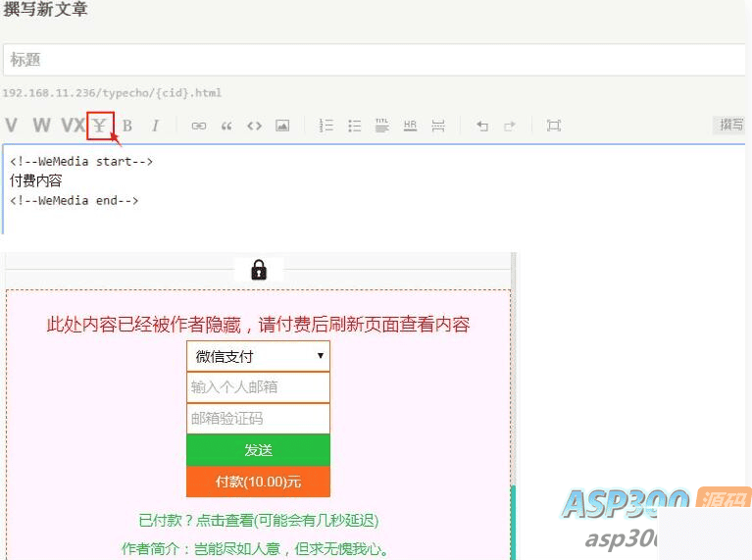The height and width of the screenshot is (560, 752).
Task: Click the W toolbar icon
Action: [42, 126]
